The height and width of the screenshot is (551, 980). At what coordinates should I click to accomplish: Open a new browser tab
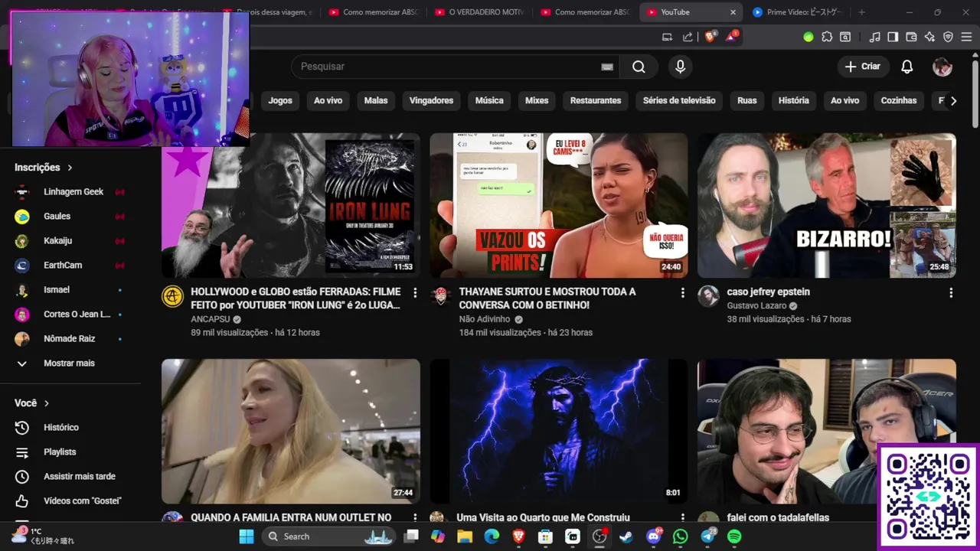click(861, 12)
